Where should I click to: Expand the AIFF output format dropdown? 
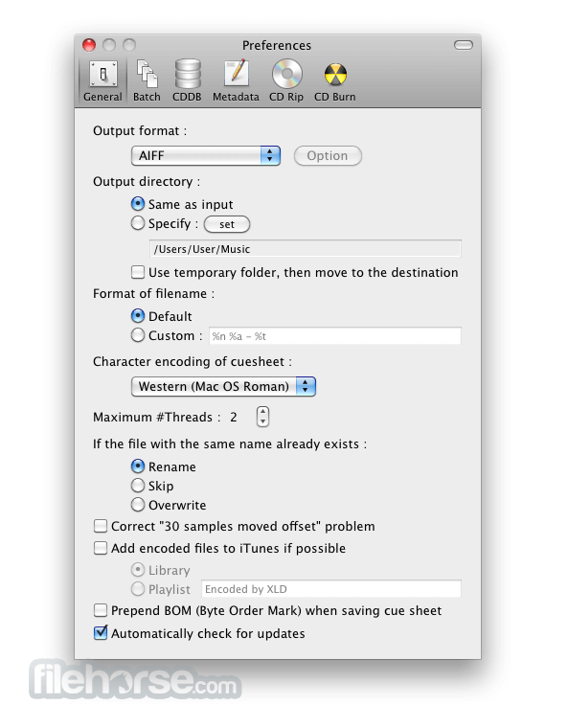click(x=206, y=155)
